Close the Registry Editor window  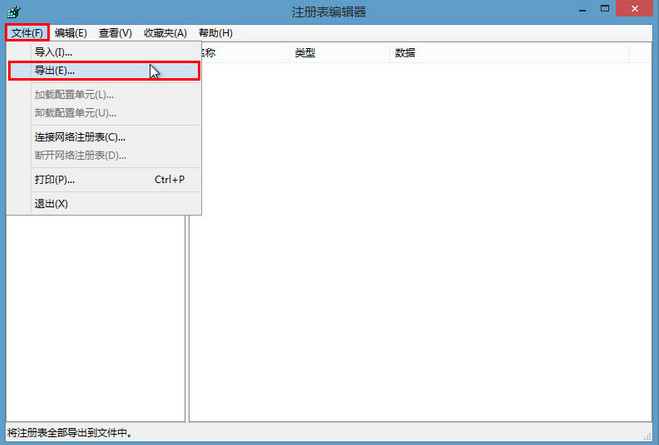[x=635, y=9]
